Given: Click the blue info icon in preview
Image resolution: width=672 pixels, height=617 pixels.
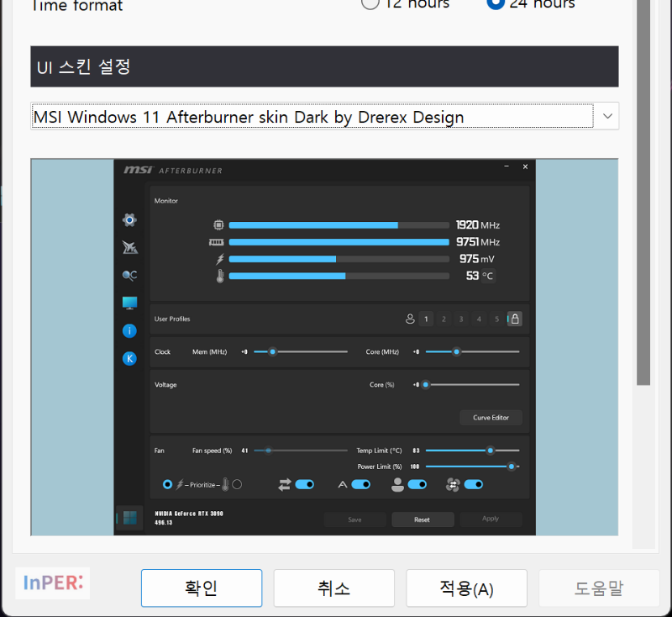Looking at the screenshot, I should pos(129,330).
